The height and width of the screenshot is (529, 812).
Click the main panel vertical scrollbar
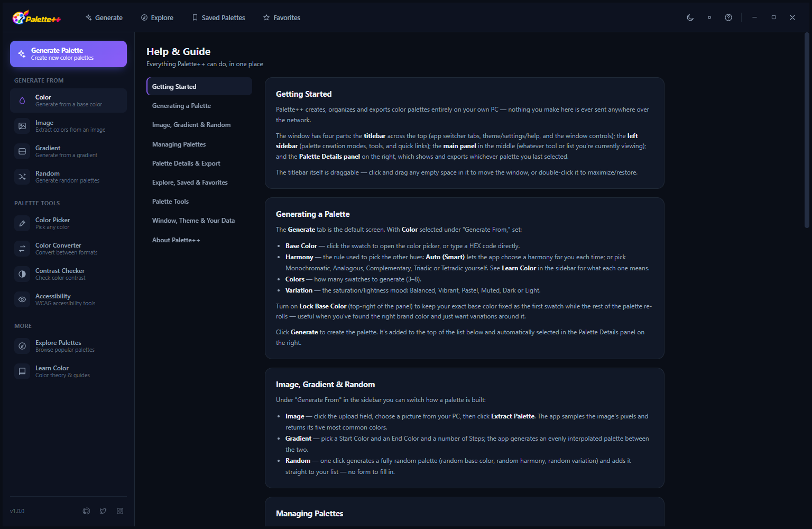(807, 130)
